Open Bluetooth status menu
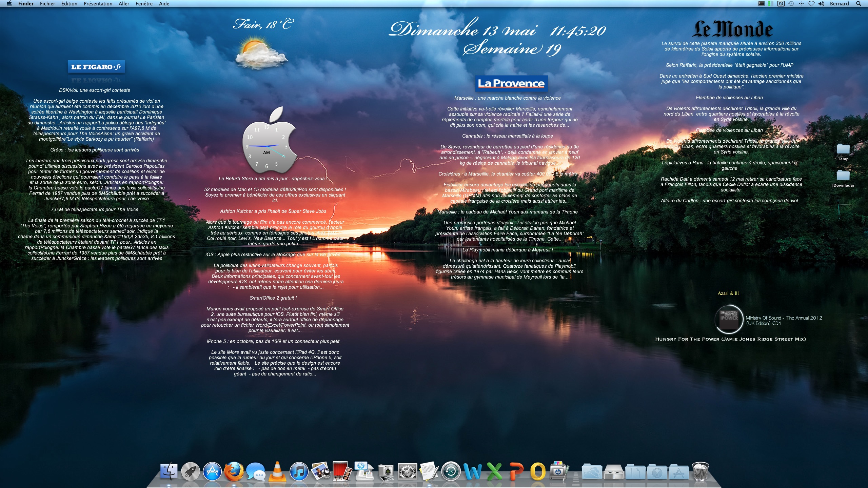The width and height of the screenshot is (868, 488). 801,4
